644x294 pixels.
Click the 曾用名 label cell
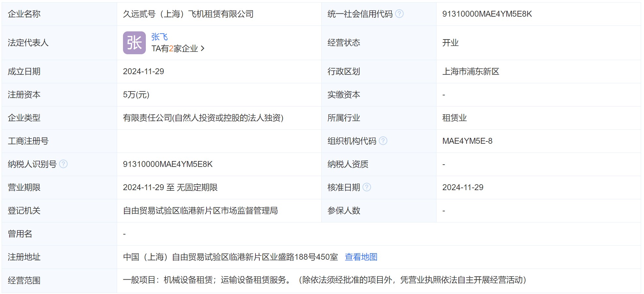[59, 234]
